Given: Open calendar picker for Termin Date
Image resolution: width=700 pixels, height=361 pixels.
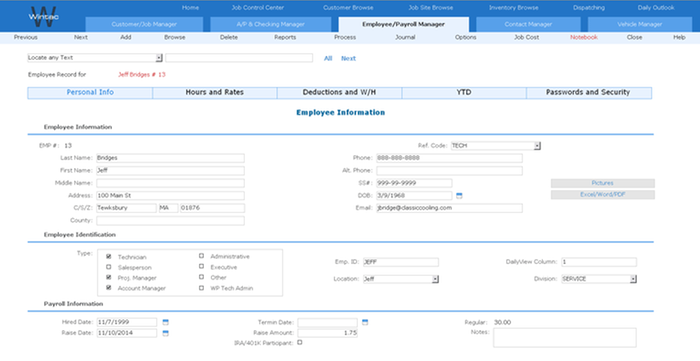Looking at the screenshot, I should point(365,322).
